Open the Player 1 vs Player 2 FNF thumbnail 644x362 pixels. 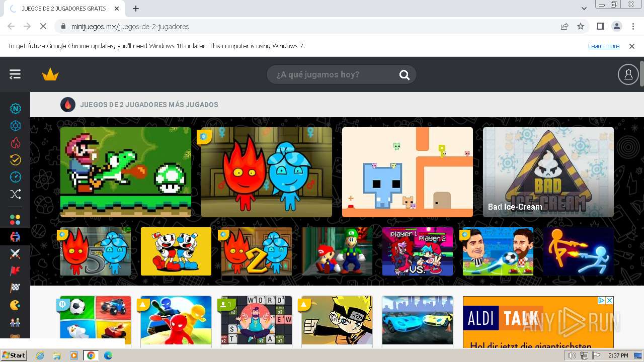[418, 251]
